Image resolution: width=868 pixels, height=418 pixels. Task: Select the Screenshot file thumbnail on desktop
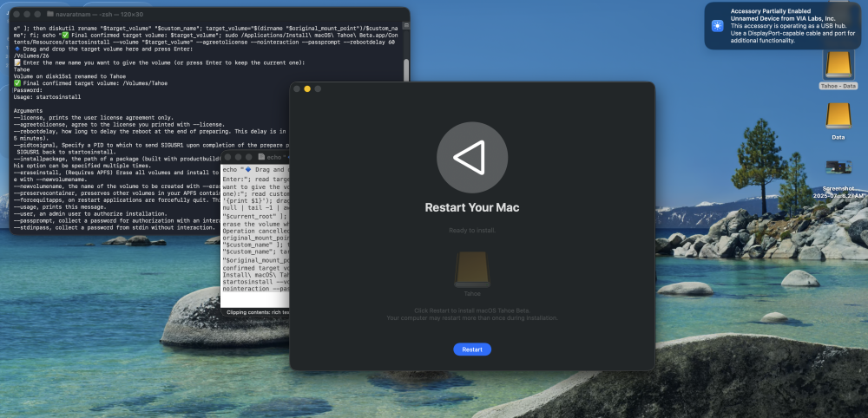tap(838, 167)
